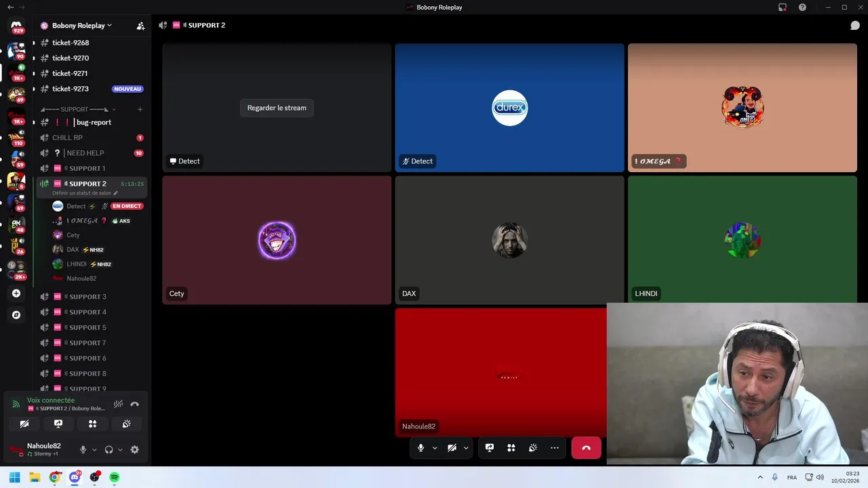The width and height of the screenshot is (868, 488).
Task: Open soundboard icon in sidebar voice panel
Action: [127, 424]
